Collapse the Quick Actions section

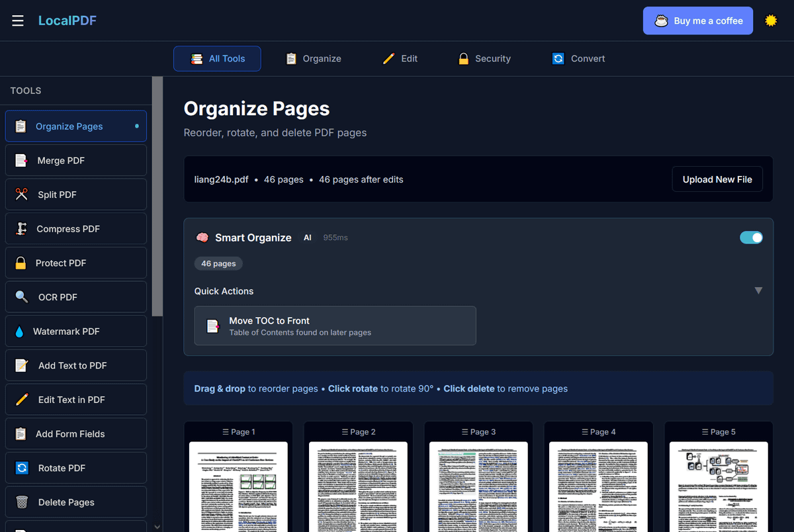758,290
